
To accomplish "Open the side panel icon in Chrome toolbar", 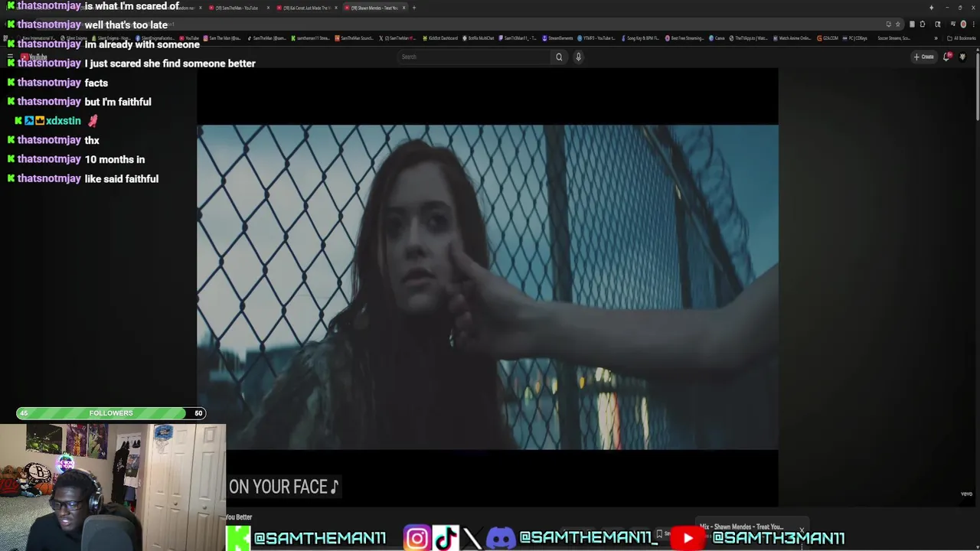I will (938, 24).
